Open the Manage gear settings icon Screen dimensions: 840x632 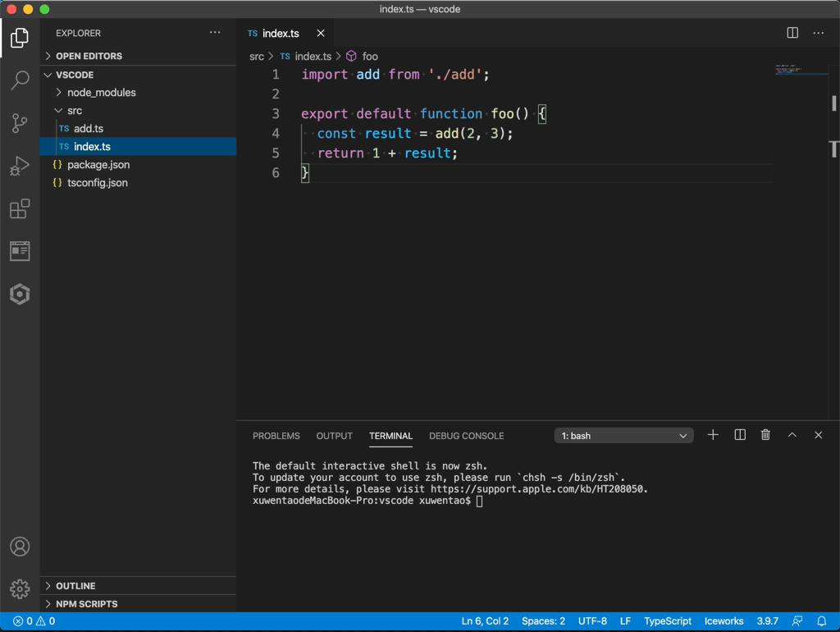(20, 588)
